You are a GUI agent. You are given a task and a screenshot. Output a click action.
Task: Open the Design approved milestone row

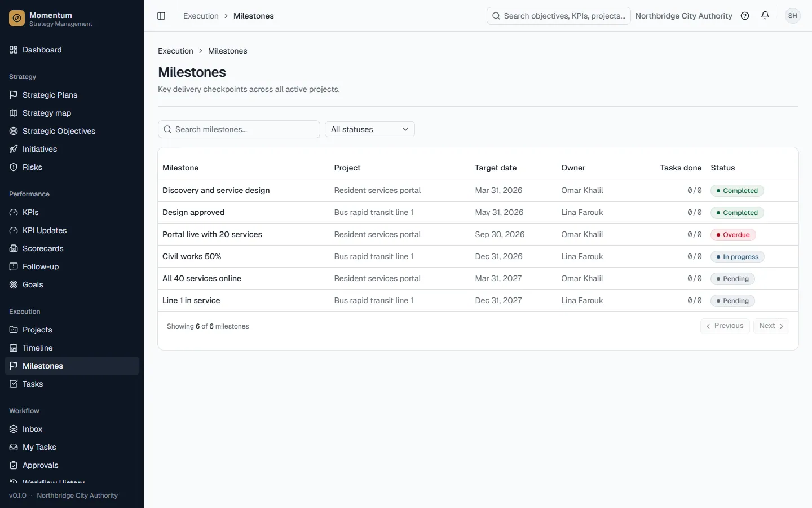[478, 212]
